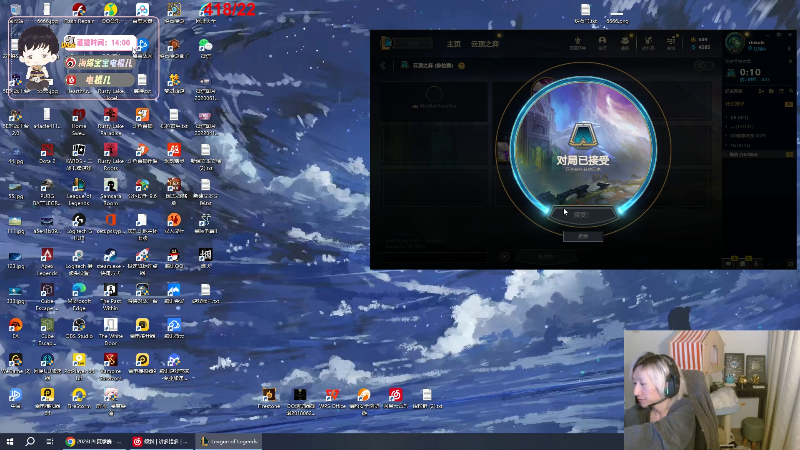Image resolution: width=800 pixels, height=450 pixels.
Task: Open the profile icon in League top navigation
Action: click(602, 43)
